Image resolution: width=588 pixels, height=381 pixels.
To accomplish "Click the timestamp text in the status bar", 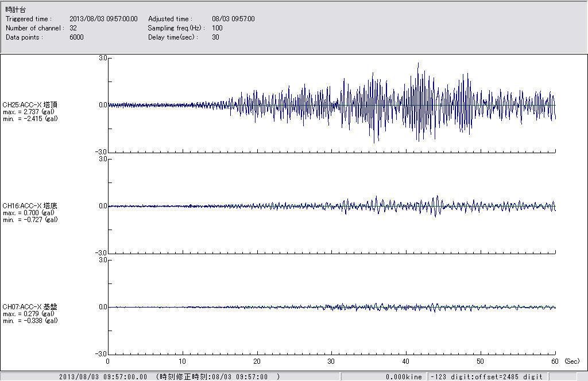I will pos(169,377).
